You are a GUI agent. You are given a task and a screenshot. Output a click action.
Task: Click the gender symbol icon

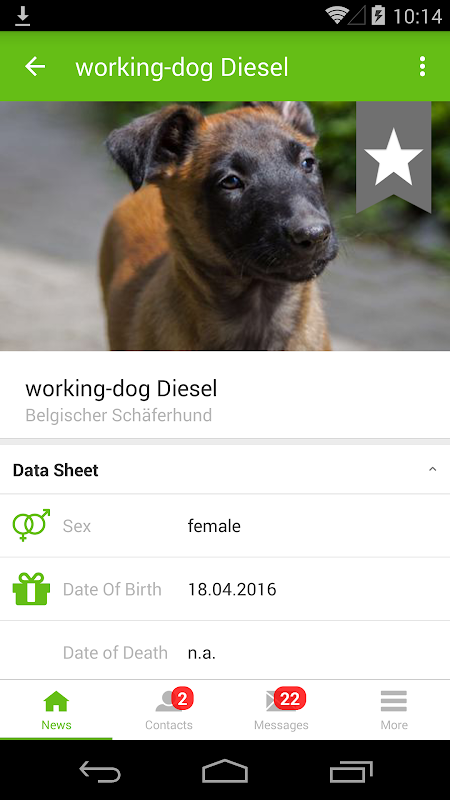[32, 525]
